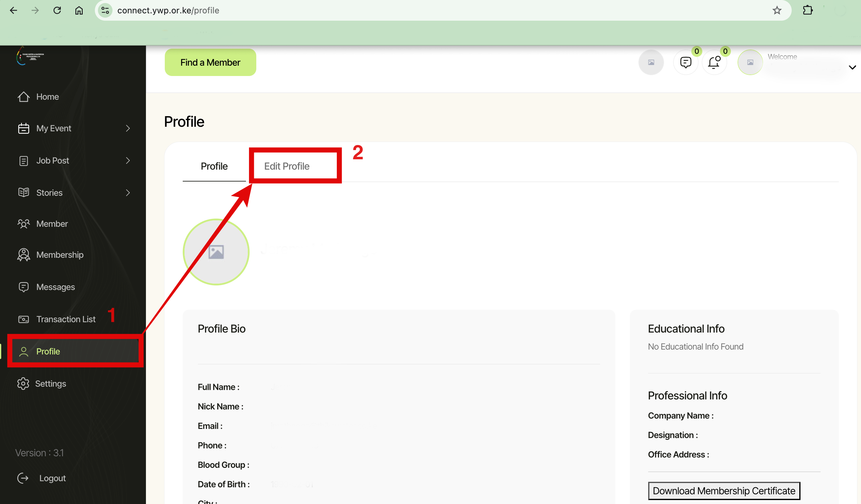Click the user avatar beside Welcome

pyautogui.click(x=750, y=62)
